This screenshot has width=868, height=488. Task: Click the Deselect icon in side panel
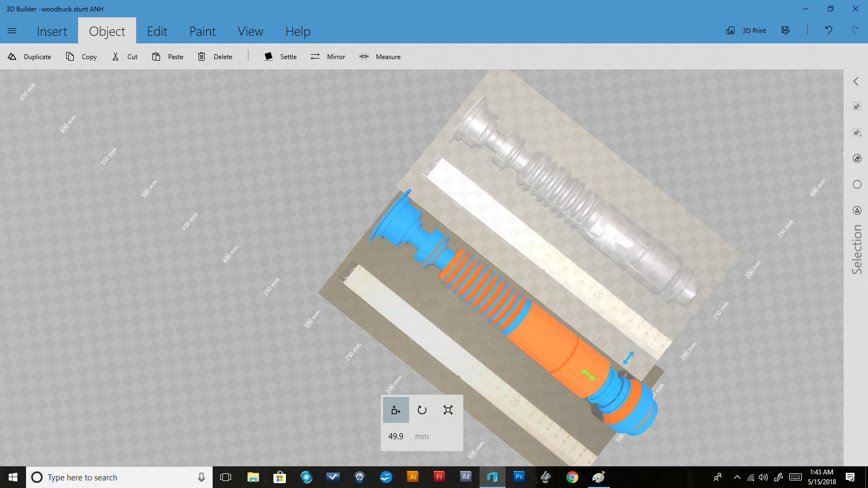[857, 132]
